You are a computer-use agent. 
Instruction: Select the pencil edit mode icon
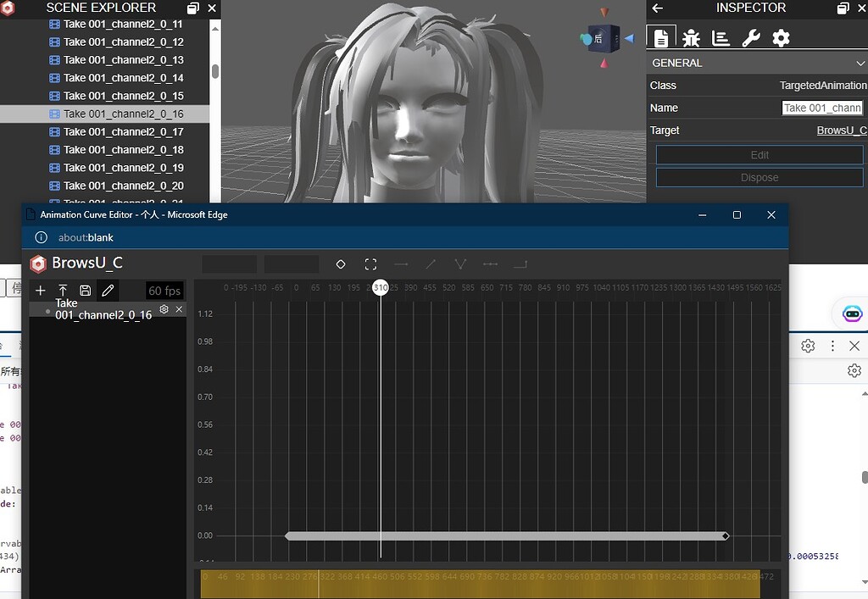tap(108, 290)
